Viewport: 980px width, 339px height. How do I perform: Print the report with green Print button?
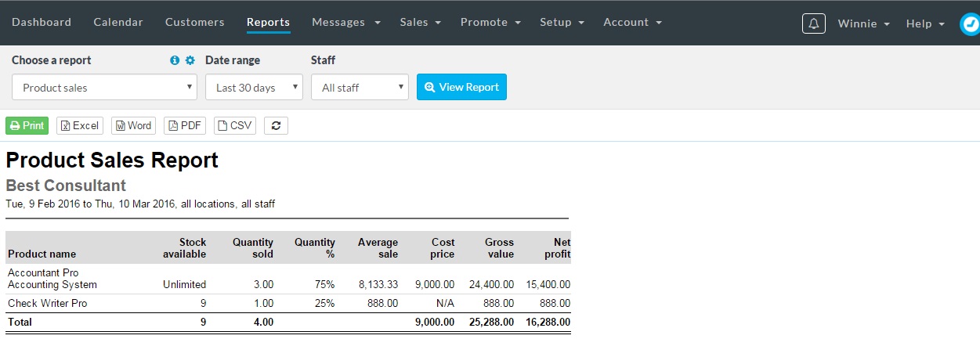(x=27, y=125)
